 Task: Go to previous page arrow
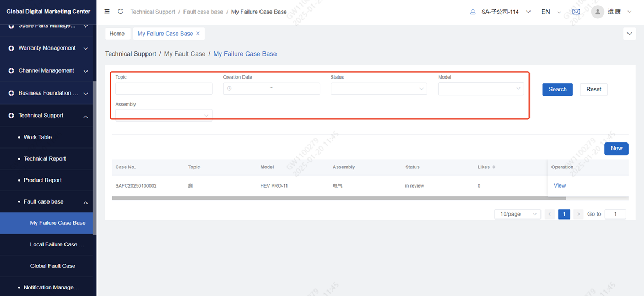point(550,214)
